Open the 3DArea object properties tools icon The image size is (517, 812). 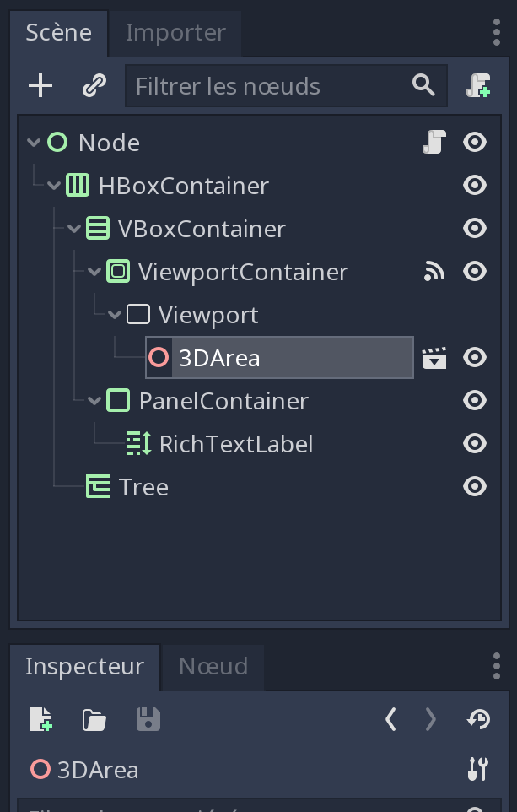pos(478,769)
